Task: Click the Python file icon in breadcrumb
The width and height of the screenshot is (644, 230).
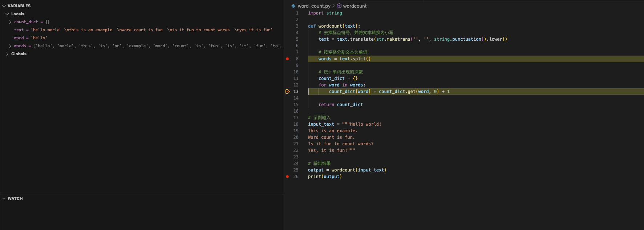Action: click(293, 6)
